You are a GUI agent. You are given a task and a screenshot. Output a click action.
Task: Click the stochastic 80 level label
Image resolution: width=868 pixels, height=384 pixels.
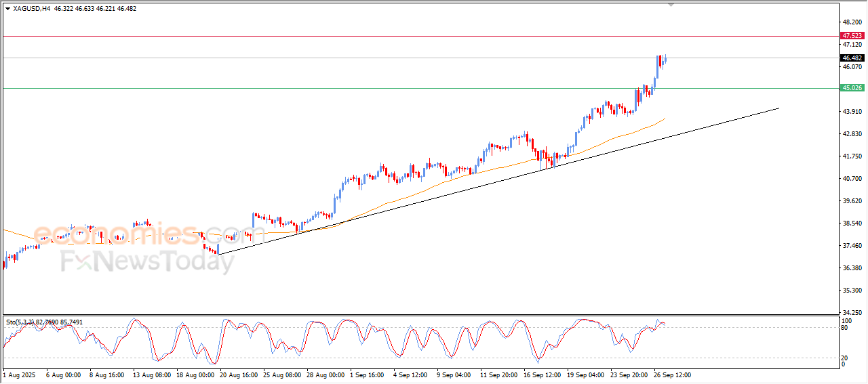coord(845,328)
